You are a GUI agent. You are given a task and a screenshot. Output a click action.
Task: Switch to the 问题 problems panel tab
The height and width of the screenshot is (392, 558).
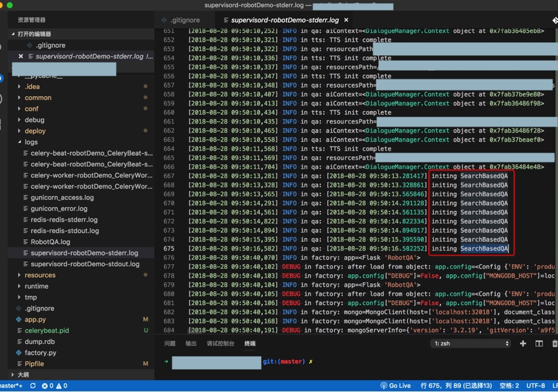[170, 344]
